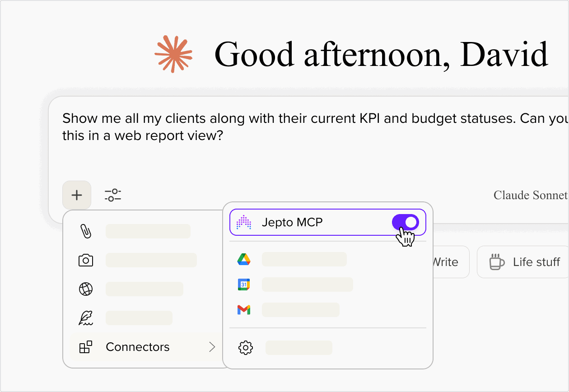Click the Life stuff suggestion button
Image resolution: width=569 pixels, height=392 pixels.
point(525,262)
